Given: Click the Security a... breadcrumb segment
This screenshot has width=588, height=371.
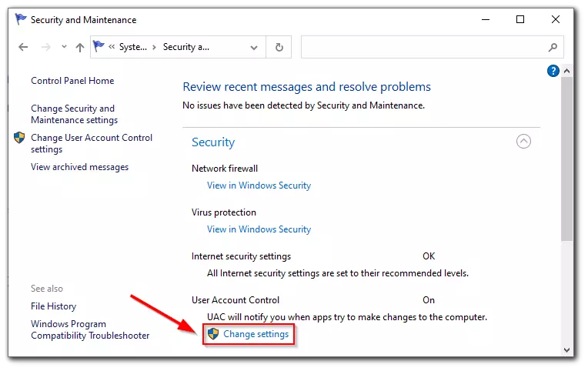Looking at the screenshot, I should click(x=186, y=47).
